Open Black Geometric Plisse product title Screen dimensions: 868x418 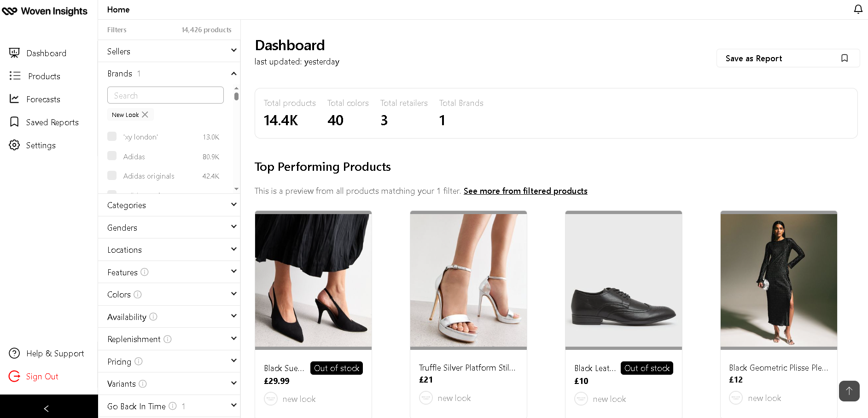coord(778,367)
